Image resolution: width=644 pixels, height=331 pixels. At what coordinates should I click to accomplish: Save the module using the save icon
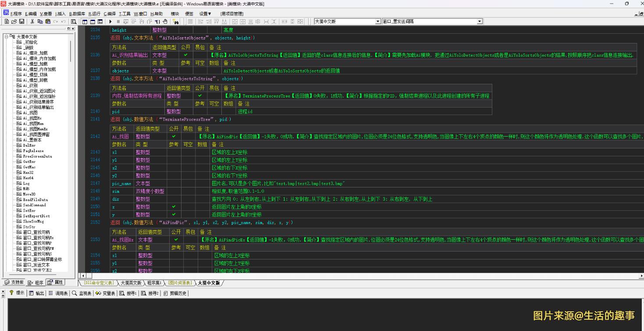click(x=22, y=21)
